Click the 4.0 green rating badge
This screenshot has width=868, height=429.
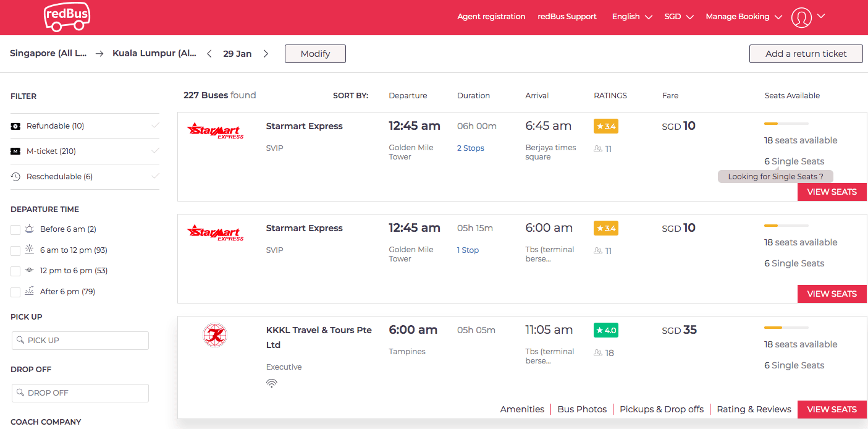tap(606, 330)
